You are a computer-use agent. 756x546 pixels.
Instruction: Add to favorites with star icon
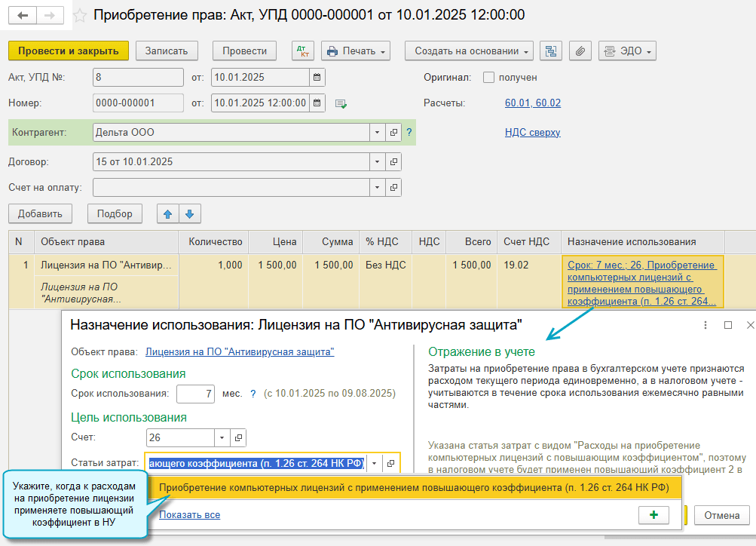(x=81, y=15)
